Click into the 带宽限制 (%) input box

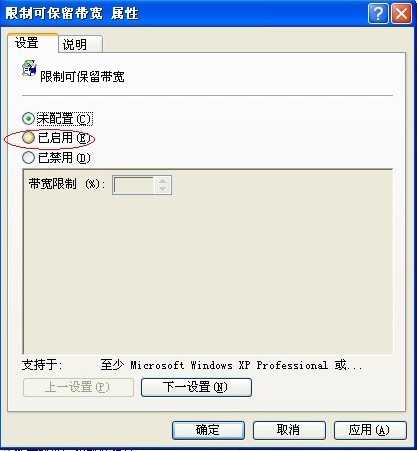[134, 185]
